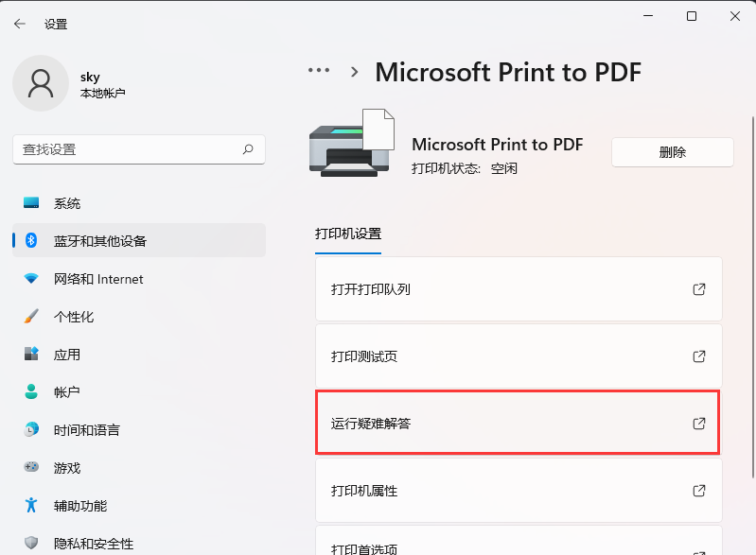
Task: Click the Remove (删除) printer button
Action: tap(672, 152)
